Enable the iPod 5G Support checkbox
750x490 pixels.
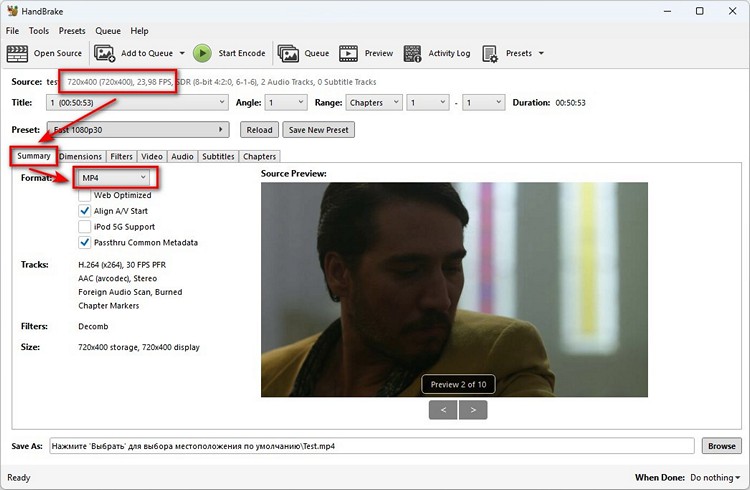84,227
